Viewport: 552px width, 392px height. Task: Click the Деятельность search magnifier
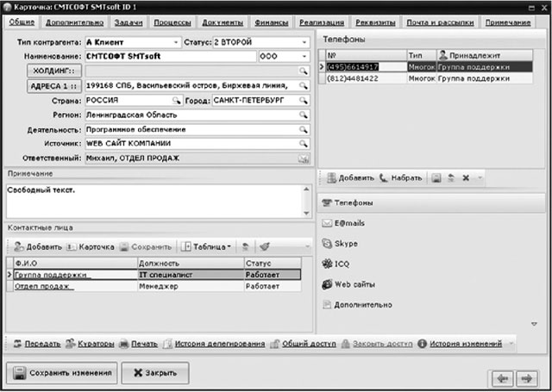pyautogui.click(x=303, y=130)
